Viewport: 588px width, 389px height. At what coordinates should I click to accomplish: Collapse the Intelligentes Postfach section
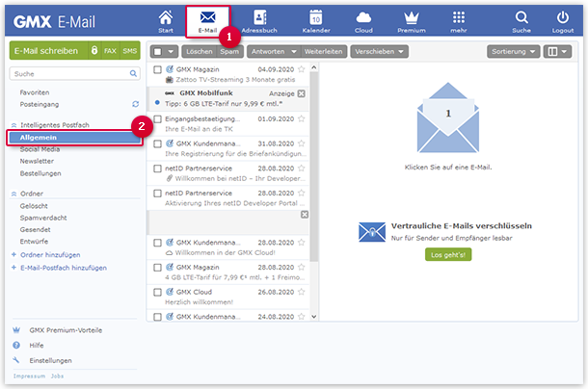(13, 125)
